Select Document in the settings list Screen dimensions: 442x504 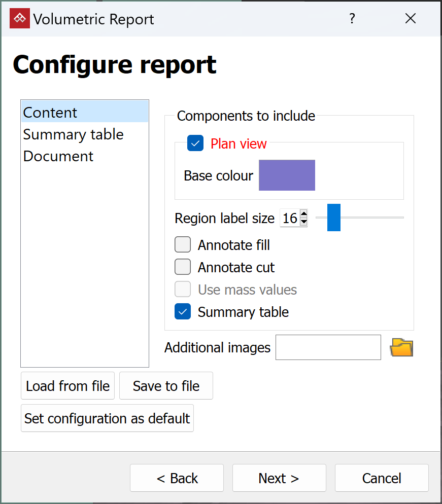(x=58, y=156)
